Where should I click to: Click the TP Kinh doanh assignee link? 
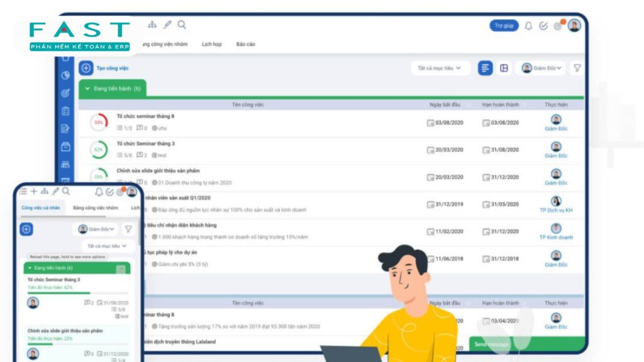[x=556, y=237]
